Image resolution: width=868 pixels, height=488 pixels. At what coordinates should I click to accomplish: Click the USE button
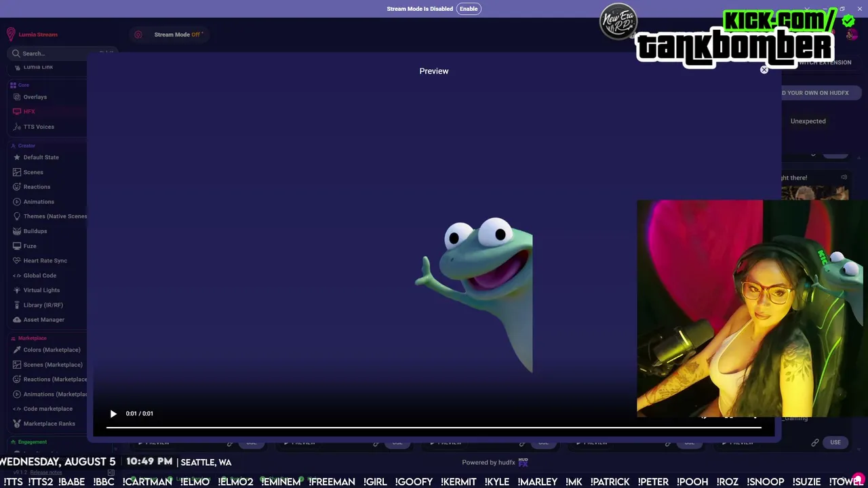point(835,443)
